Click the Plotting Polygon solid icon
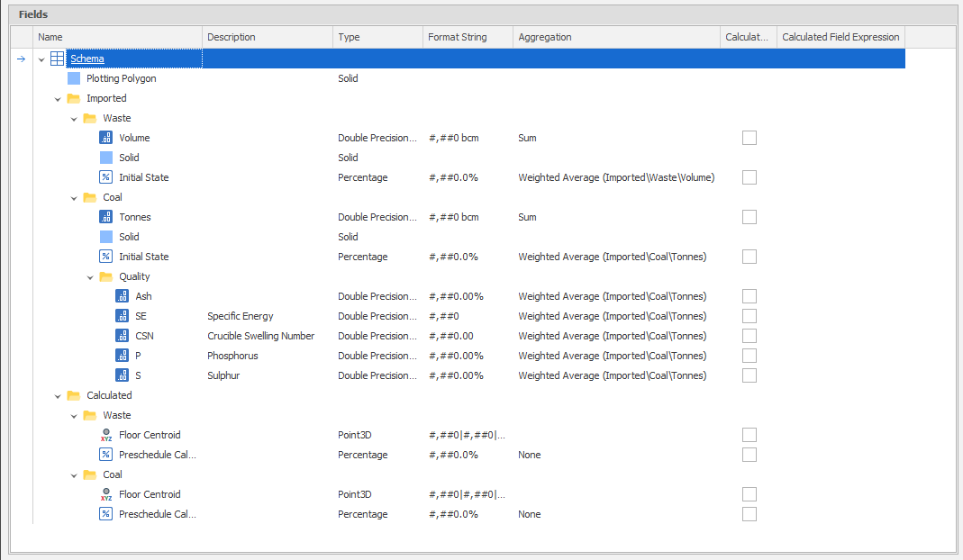963x560 pixels. pos(74,78)
